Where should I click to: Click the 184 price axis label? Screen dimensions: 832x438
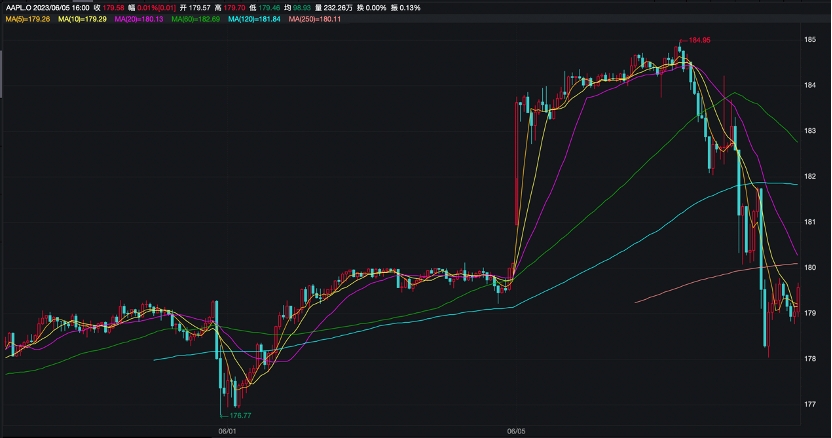pos(810,85)
